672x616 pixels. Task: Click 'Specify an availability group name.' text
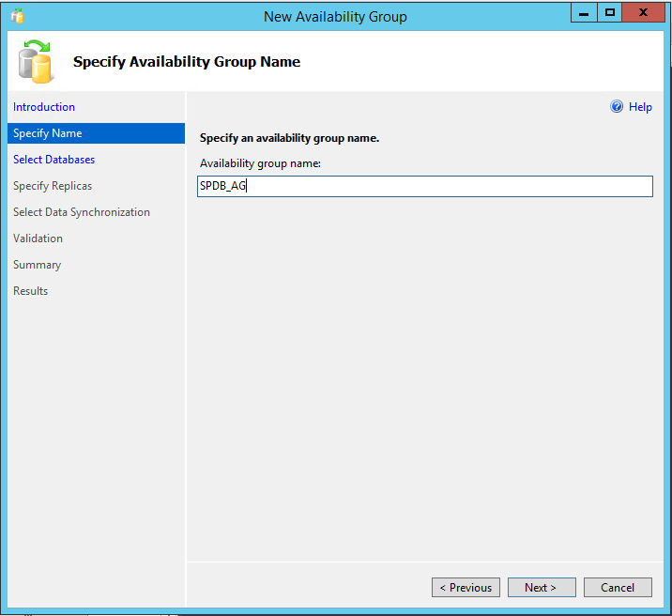coord(289,138)
